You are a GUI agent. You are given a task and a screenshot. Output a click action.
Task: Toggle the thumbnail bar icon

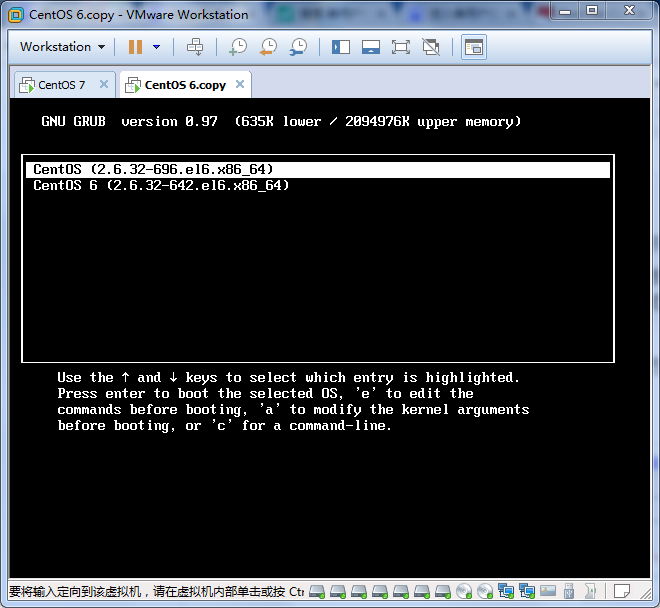[x=371, y=47]
